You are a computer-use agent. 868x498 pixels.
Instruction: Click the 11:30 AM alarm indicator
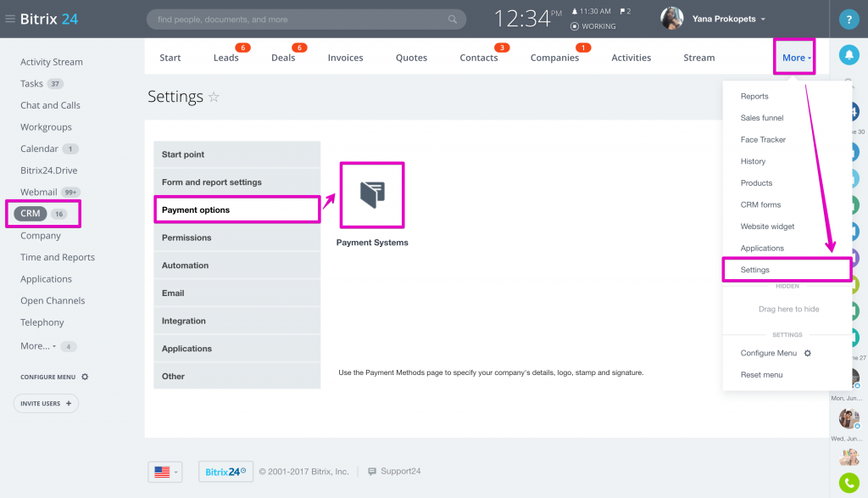[x=591, y=11]
